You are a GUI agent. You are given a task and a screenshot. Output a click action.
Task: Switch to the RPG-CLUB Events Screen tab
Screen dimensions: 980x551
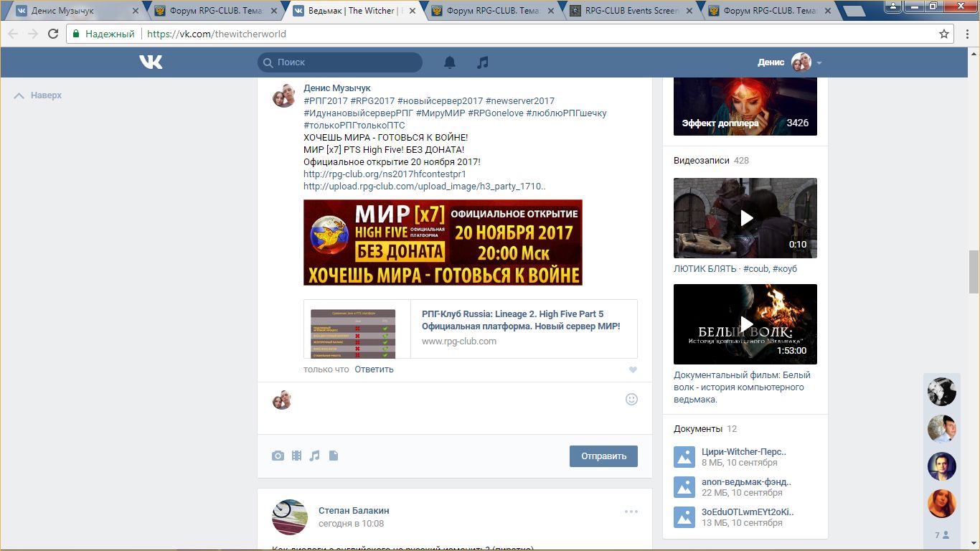click(x=631, y=11)
